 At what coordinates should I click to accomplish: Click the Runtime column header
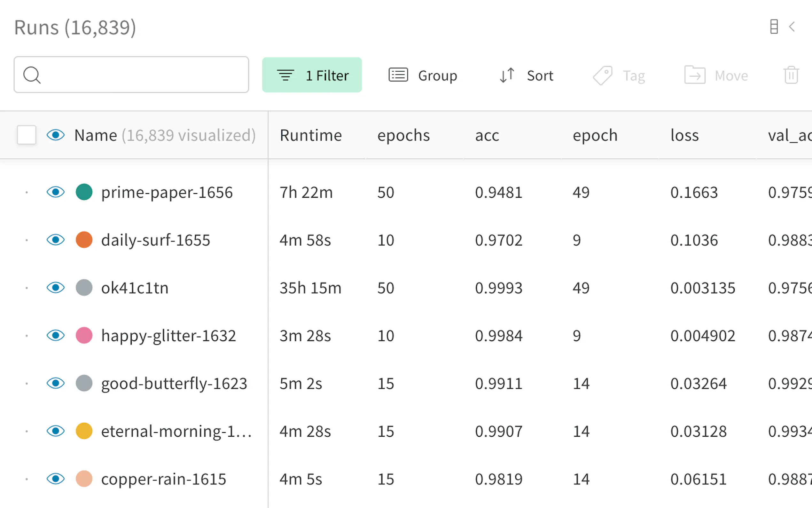point(311,135)
